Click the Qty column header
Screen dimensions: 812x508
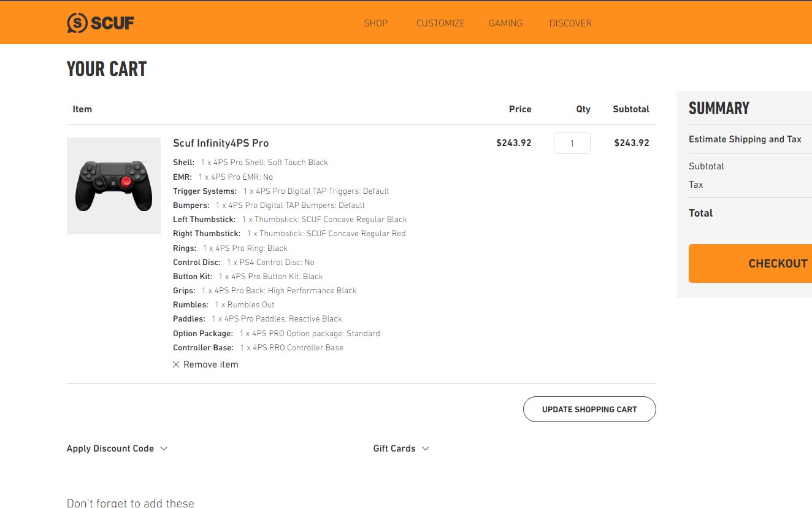click(583, 109)
